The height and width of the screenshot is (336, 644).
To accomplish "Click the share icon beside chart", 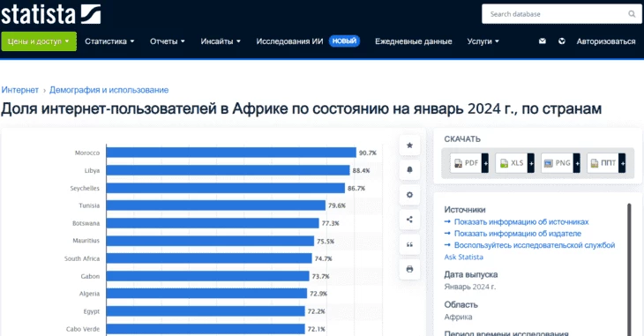I will pyautogui.click(x=409, y=220).
